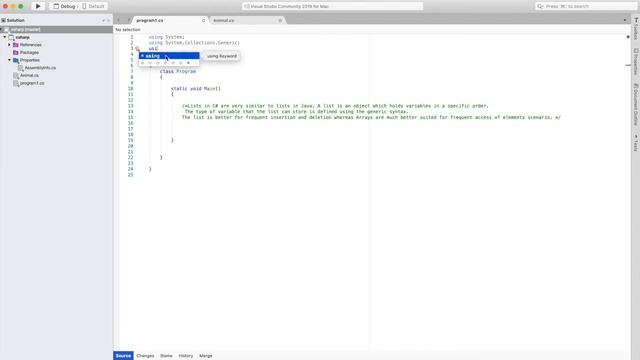
Task: Open the Document Outline side pad
Action: (x=636, y=104)
